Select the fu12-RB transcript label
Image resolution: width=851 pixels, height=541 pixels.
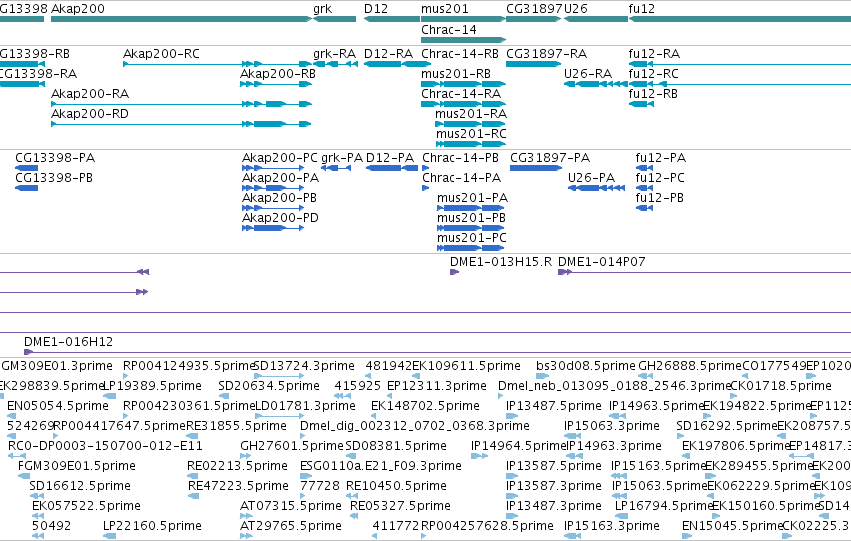click(653, 94)
